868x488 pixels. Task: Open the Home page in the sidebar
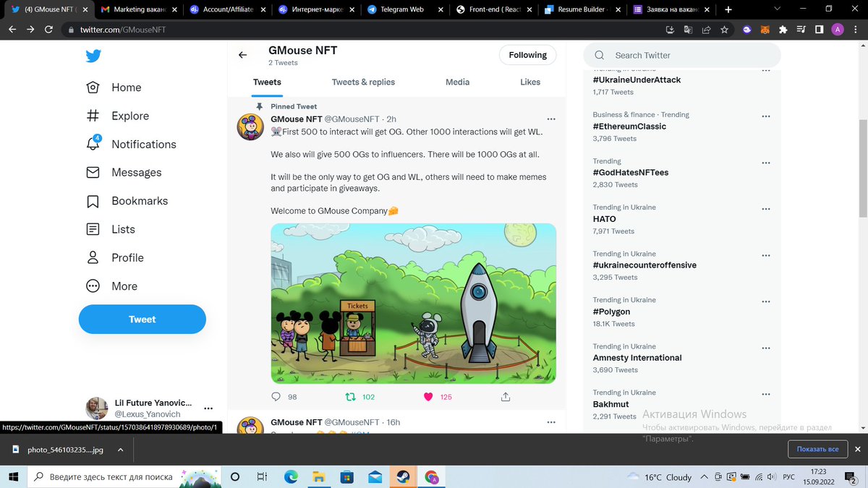point(114,87)
